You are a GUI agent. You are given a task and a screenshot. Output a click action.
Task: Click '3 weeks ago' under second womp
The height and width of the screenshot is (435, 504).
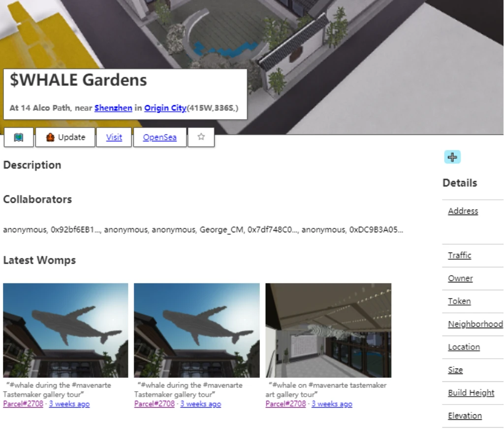[201, 404]
